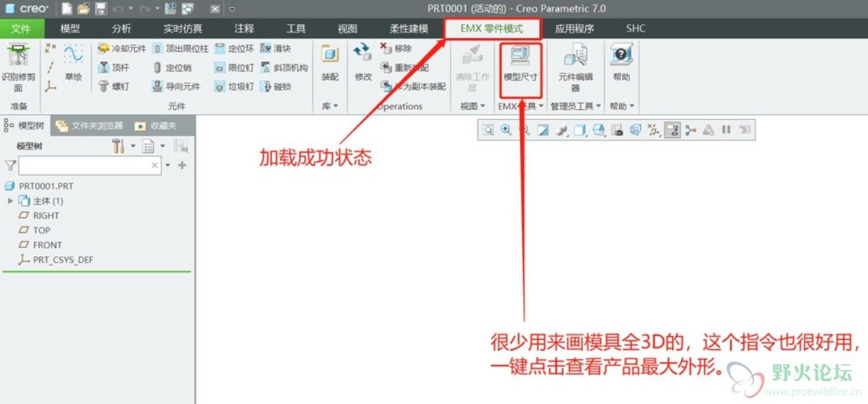Add a 斜顶机构 lifter
The image size is (868, 404).
pyautogui.click(x=284, y=68)
